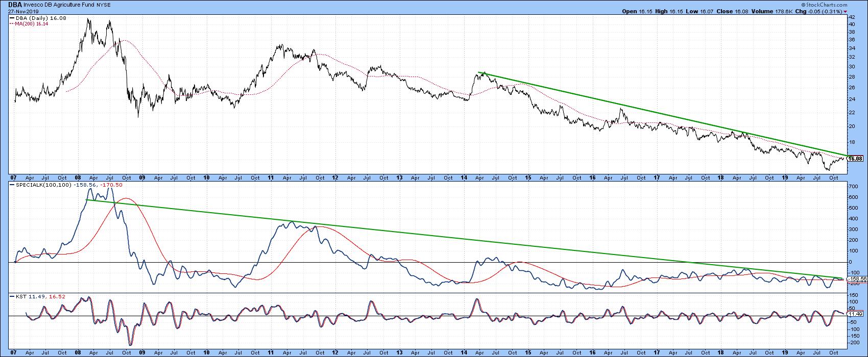The image size is (868, 357).
Task: Click the 700 label on Special K axis
Action: click(853, 186)
